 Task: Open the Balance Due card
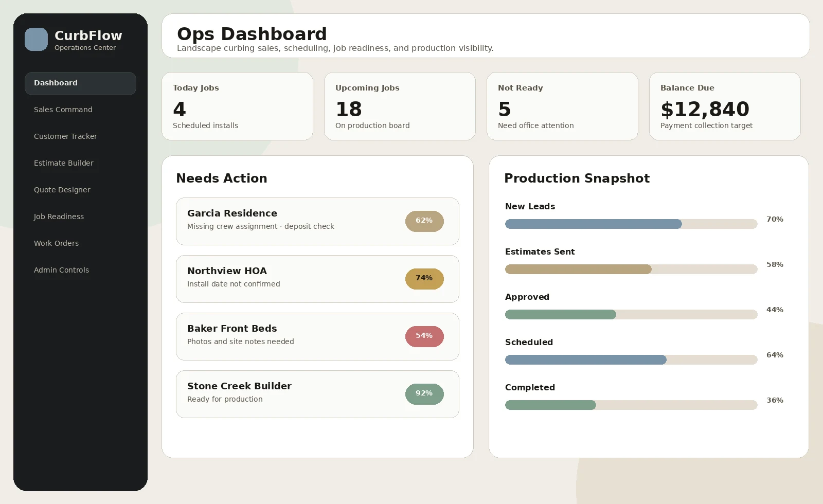[725, 106]
